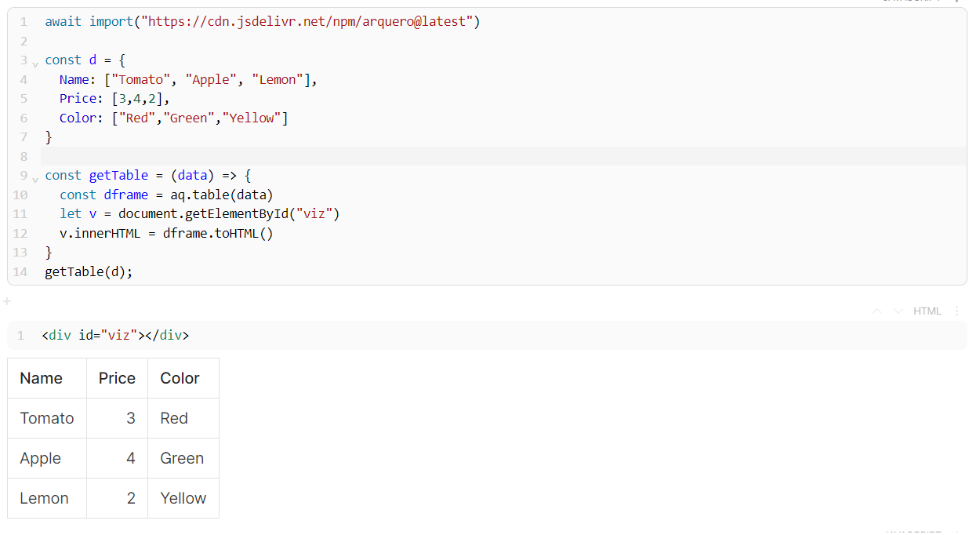Click the Price column header
The image size is (980, 535).
pyautogui.click(x=117, y=378)
